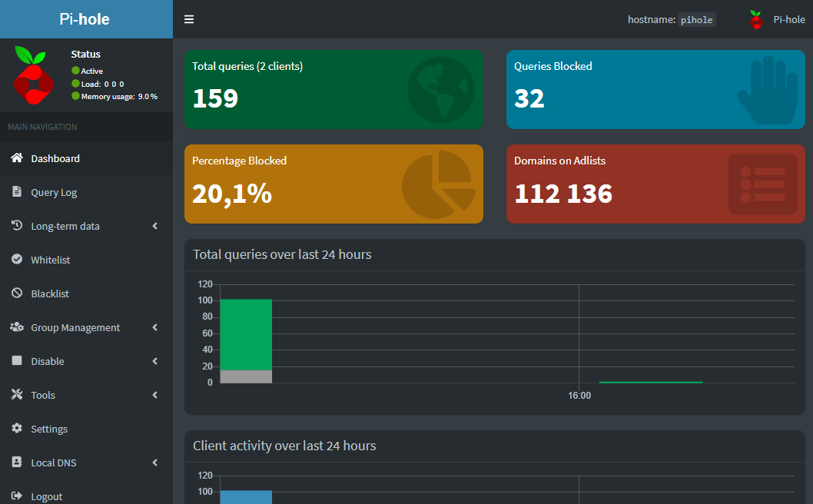This screenshot has width=813, height=504.
Task: Click the 112 136 domains value
Action: pos(563,194)
